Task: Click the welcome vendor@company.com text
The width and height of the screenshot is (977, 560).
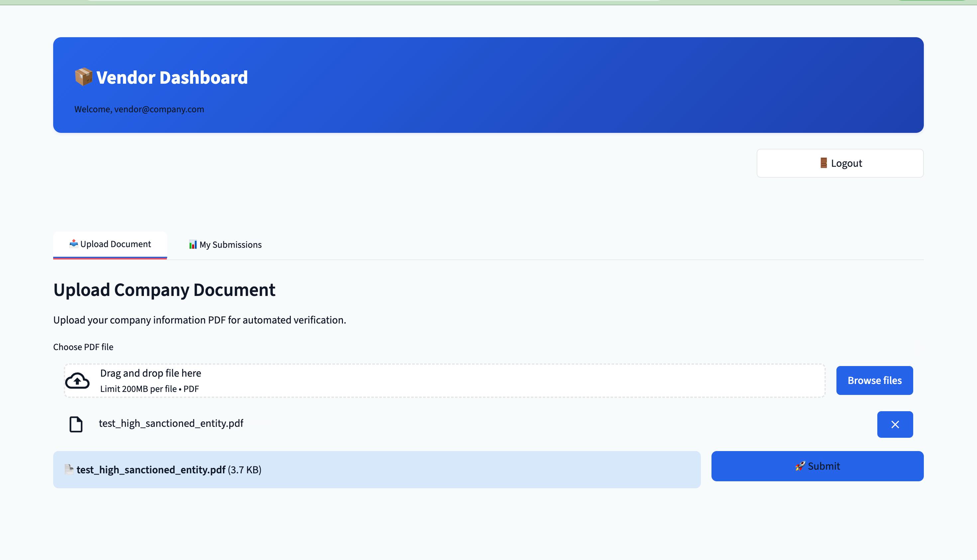Action: [139, 109]
